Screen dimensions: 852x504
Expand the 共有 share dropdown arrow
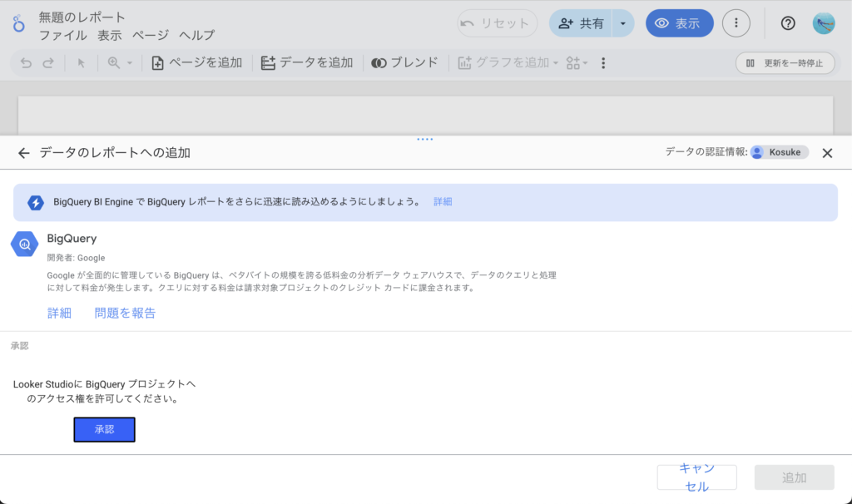click(623, 23)
